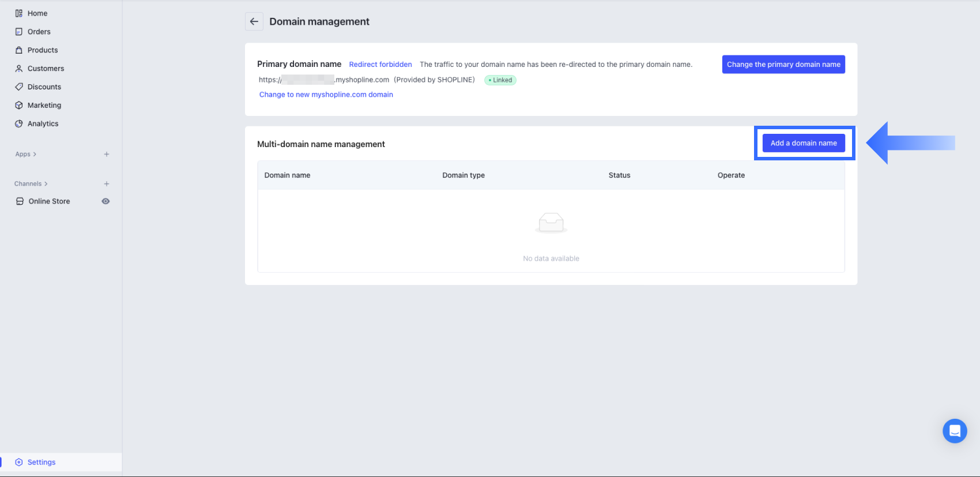Go to the Discounts page
The height and width of the screenshot is (477, 980).
pyautogui.click(x=44, y=87)
